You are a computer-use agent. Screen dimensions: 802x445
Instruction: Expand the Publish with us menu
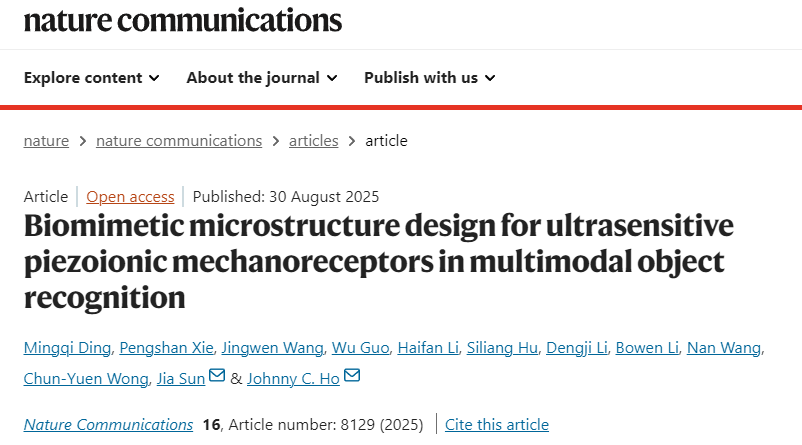tap(430, 78)
